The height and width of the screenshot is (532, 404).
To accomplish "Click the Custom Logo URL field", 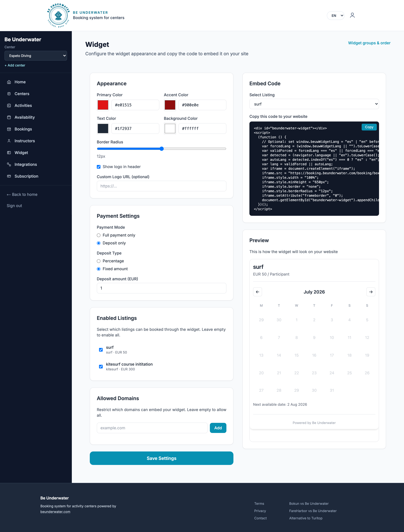I will (x=161, y=186).
